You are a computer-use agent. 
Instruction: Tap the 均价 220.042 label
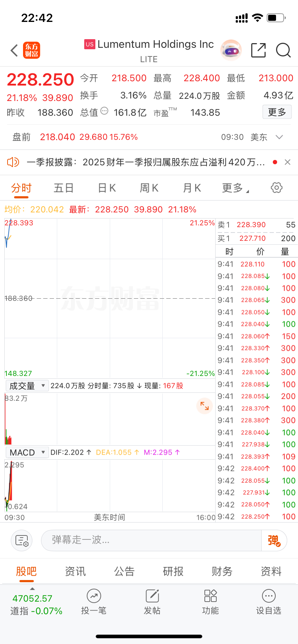coord(34,210)
